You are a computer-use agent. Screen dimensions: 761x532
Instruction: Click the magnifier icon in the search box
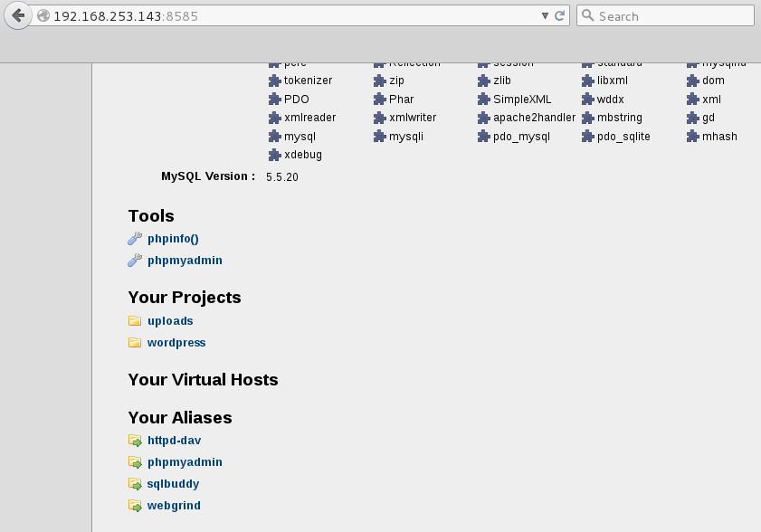coord(587,16)
